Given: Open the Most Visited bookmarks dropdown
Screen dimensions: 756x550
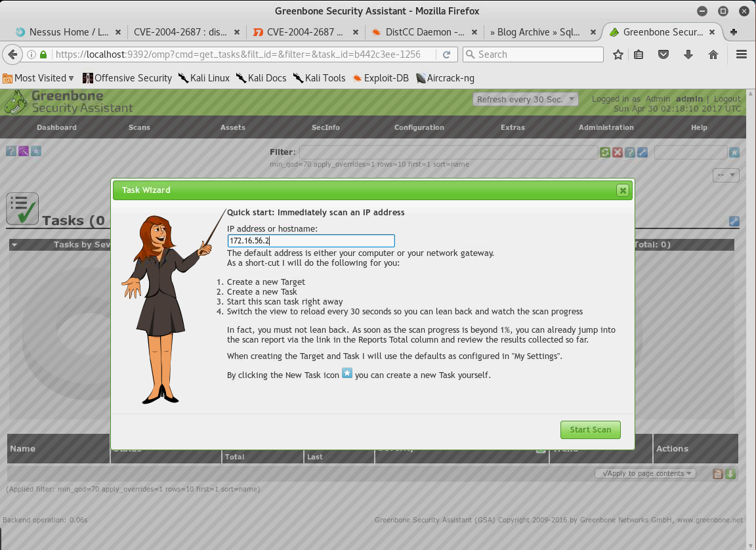Looking at the screenshot, I should click(39, 78).
